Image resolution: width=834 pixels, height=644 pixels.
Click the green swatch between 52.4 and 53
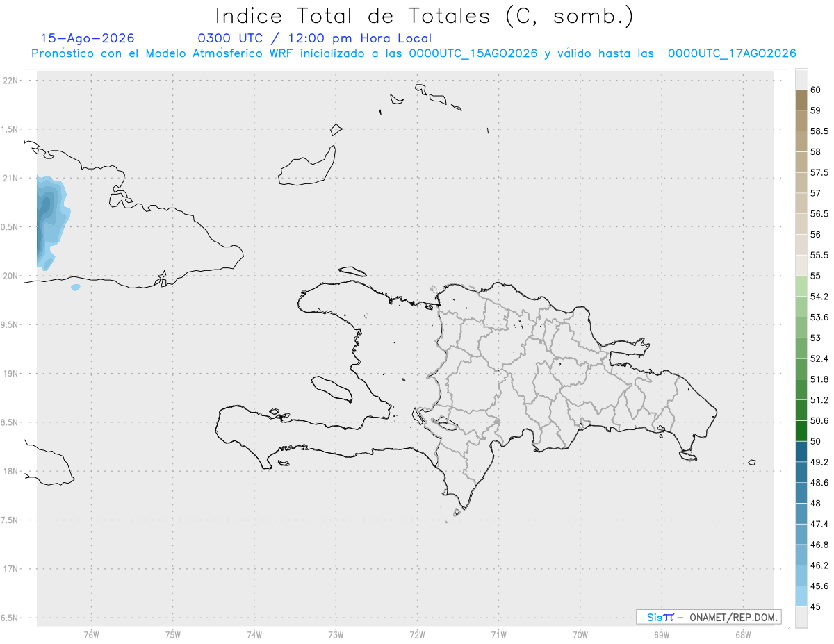tap(801, 348)
